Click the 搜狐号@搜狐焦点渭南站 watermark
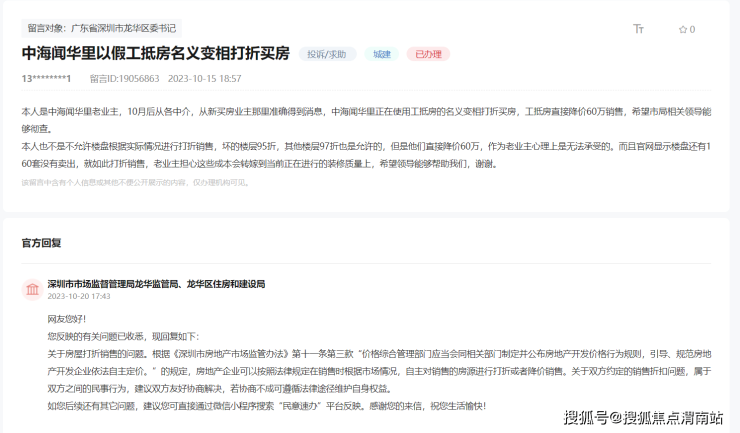The width and height of the screenshot is (740, 433). [x=644, y=417]
